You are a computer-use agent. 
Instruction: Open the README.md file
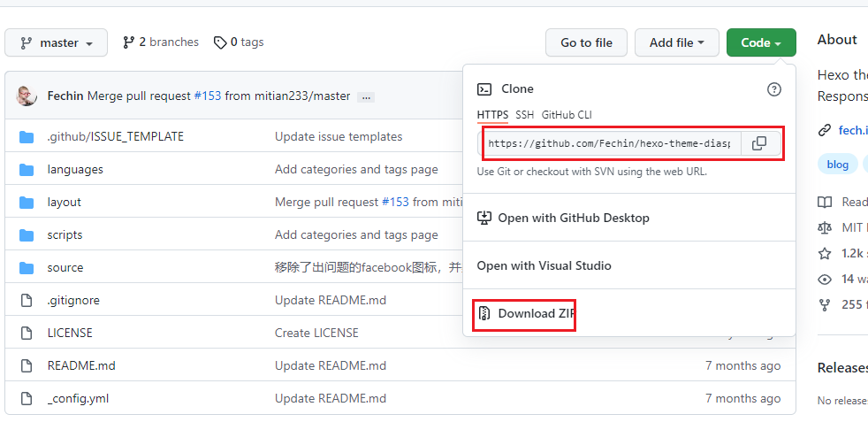pos(81,365)
